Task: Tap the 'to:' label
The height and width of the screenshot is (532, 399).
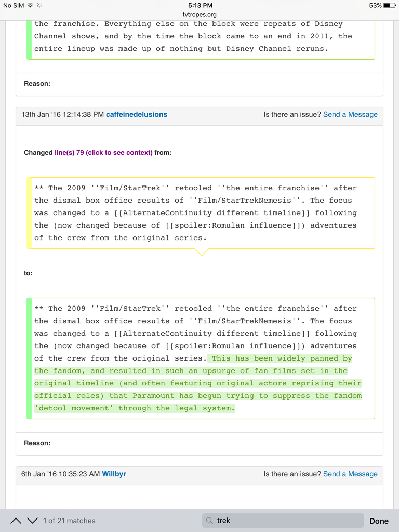Action: coord(28,273)
